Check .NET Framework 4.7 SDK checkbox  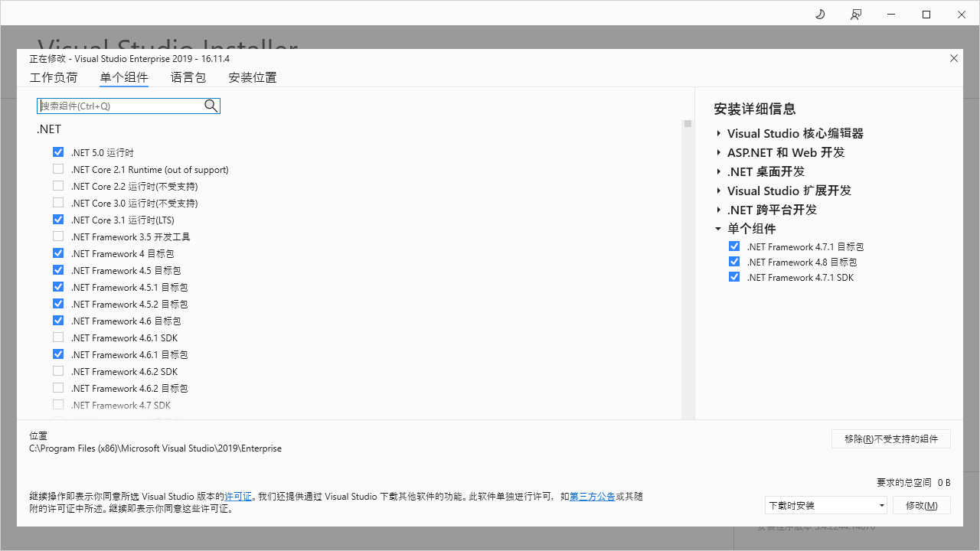click(58, 405)
